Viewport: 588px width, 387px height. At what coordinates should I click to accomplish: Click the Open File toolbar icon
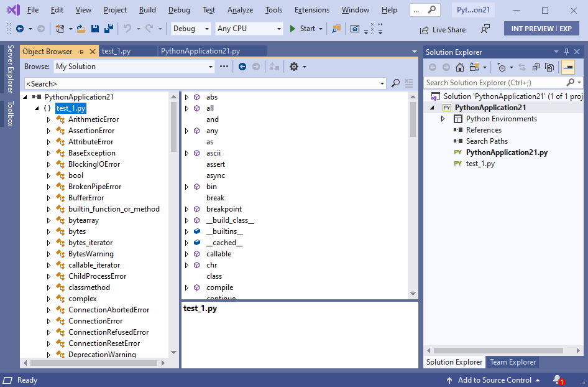(x=81, y=29)
